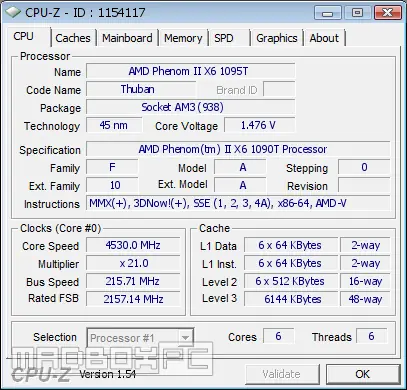Viewport: 407px width, 390px height.
Task: Click the Level 3 size 6144 KBytes
Action: [291, 299]
